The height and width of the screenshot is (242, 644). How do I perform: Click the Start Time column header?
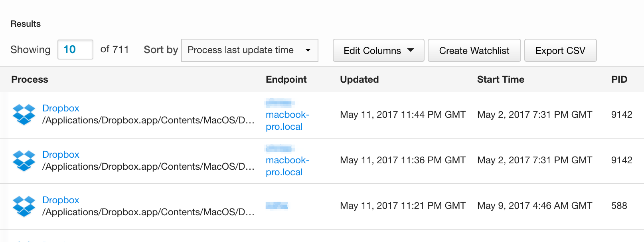coord(500,79)
